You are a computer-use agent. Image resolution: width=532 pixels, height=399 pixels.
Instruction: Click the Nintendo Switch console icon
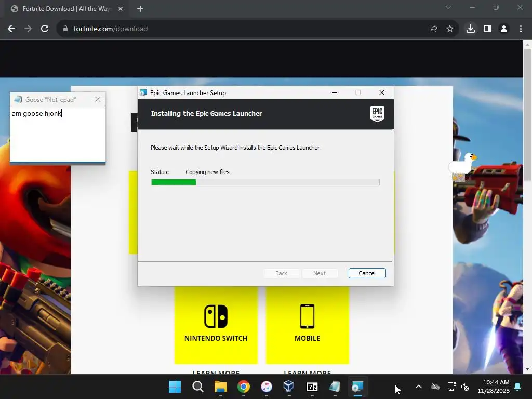(216, 316)
